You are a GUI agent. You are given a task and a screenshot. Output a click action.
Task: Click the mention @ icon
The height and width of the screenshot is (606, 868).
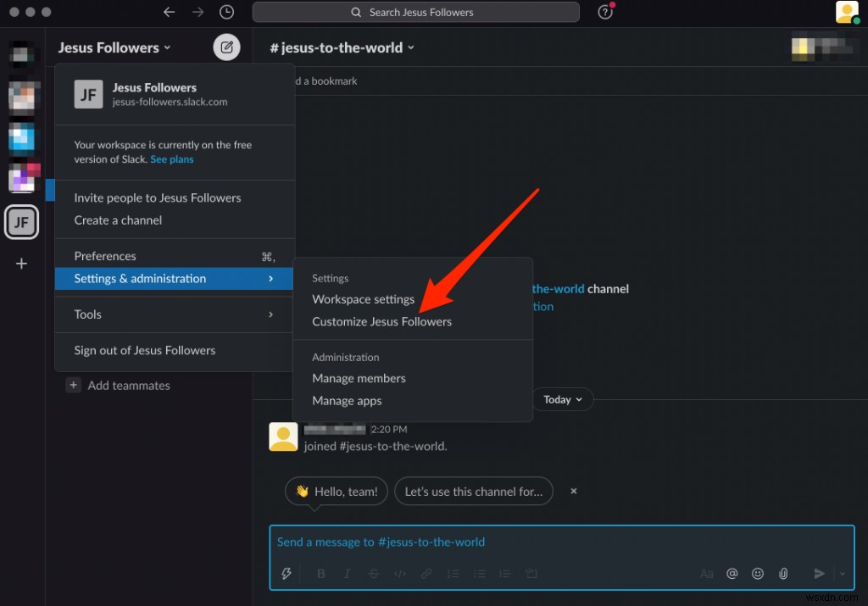[732, 574]
